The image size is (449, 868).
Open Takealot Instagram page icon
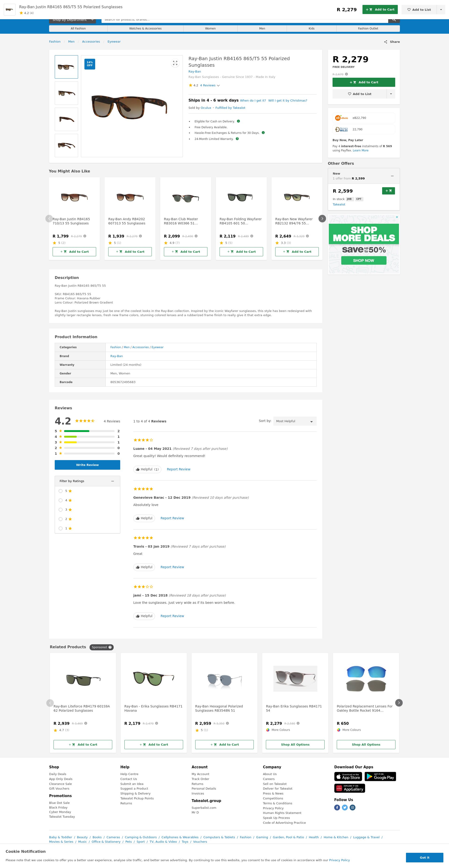(352, 807)
